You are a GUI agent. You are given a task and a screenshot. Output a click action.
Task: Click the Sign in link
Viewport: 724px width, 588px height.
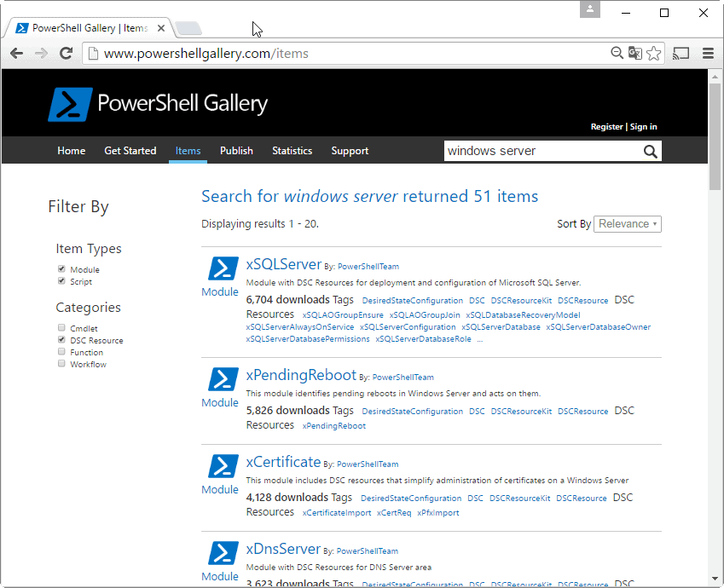(x=643, y=126)
